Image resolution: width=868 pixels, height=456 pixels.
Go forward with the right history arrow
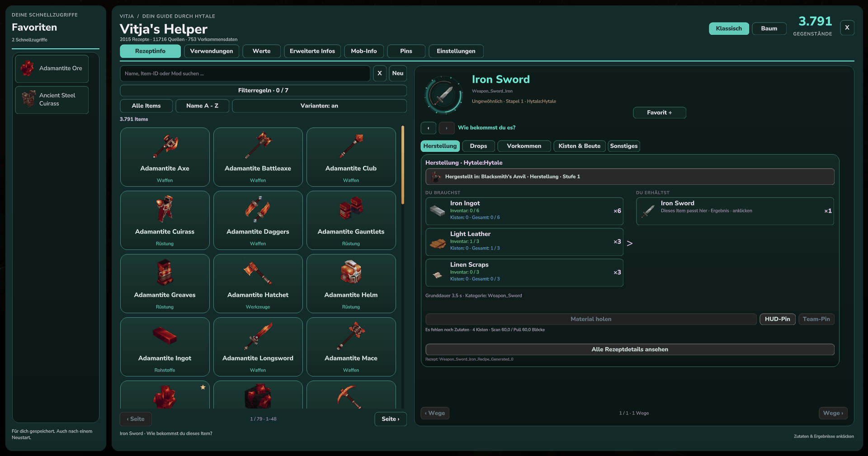pos(447,128)
